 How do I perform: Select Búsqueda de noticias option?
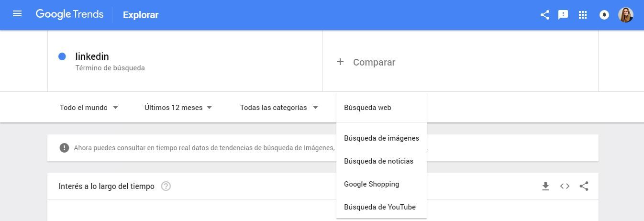[378, 161]
